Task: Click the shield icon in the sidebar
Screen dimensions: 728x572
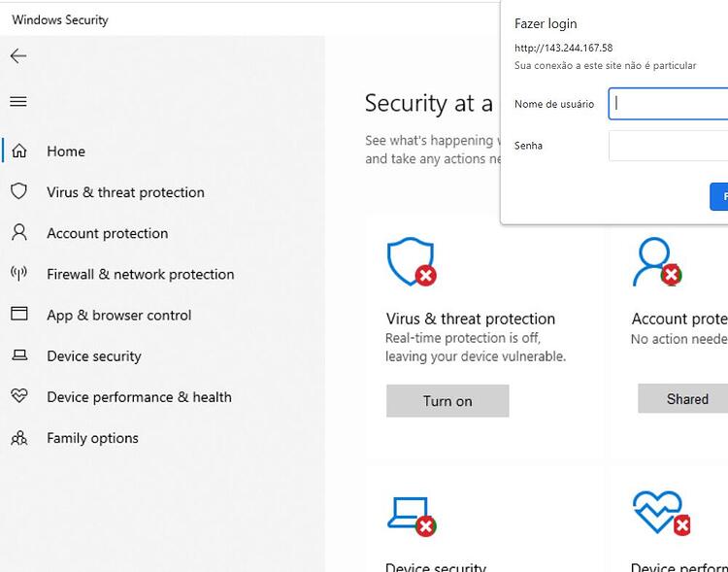Action: (19, 191)
